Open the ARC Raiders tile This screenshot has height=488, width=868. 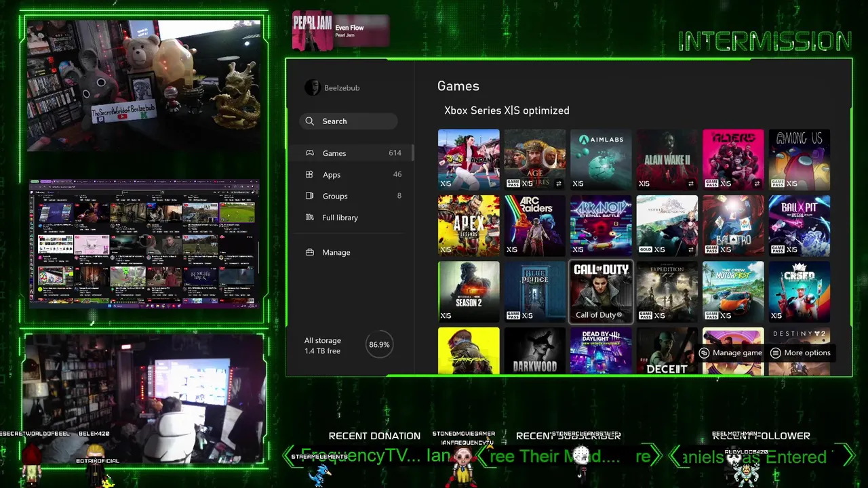tap(535, 226)
